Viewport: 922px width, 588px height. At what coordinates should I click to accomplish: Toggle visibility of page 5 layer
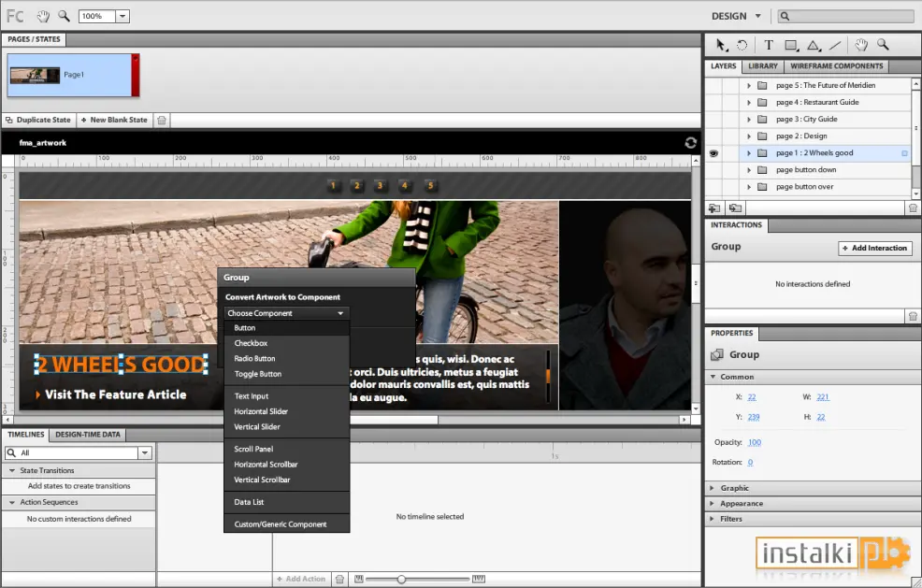(713, 85)
